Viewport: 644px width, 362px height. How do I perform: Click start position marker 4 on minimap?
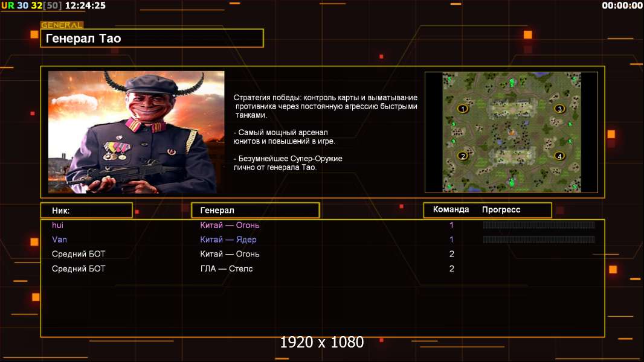[559, 156]
